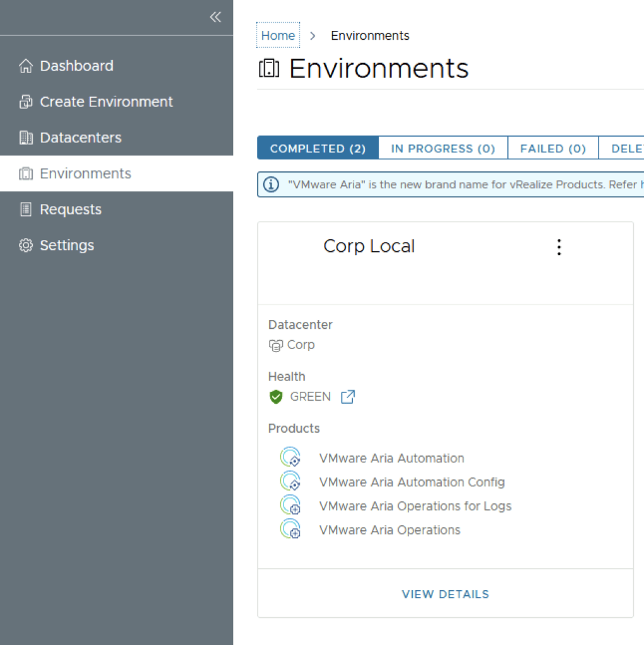Open Create Environment menu item
Viewport: 644px width, 645px height.
coord(117,101)
